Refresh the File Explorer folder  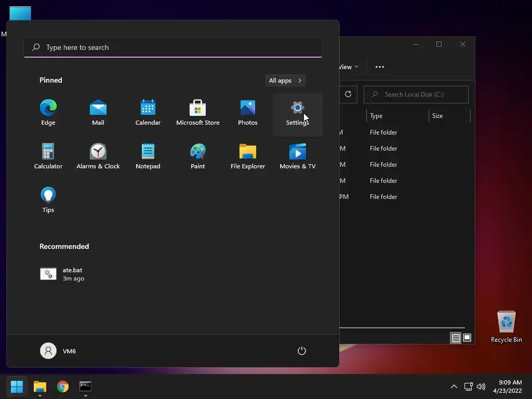tap(348, 95)
